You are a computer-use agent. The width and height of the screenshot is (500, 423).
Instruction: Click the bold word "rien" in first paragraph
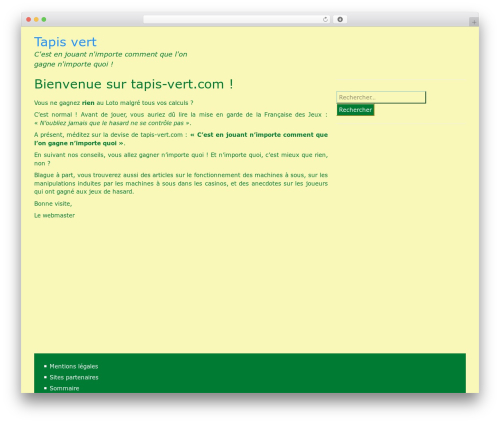click(88, 103)
